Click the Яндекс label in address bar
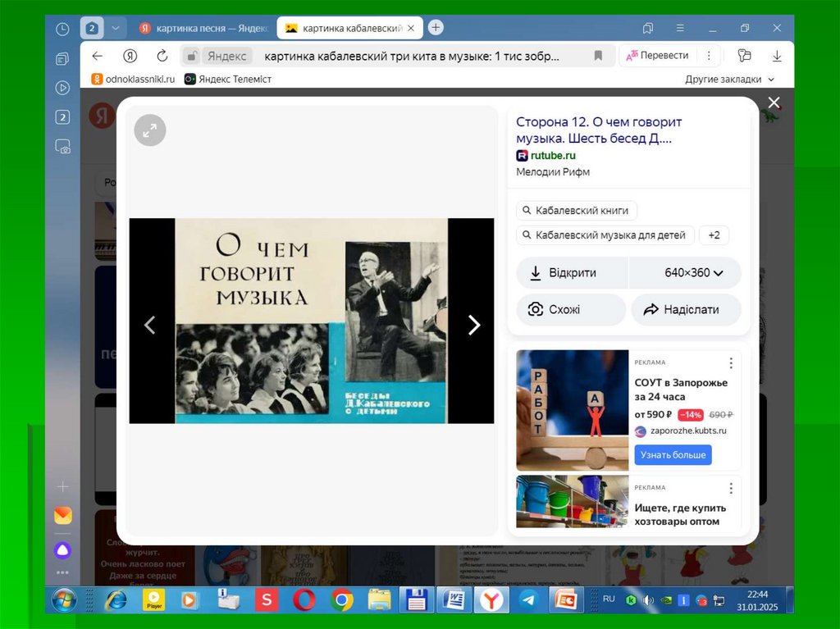The image size is (840, 629). [x=227, y=57]
